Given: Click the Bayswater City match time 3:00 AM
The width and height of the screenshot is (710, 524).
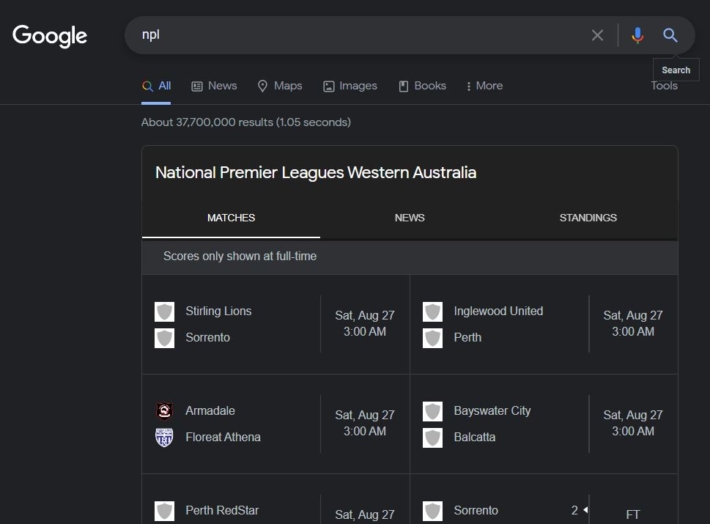Looking at the screenshot, I should [633, 431].
